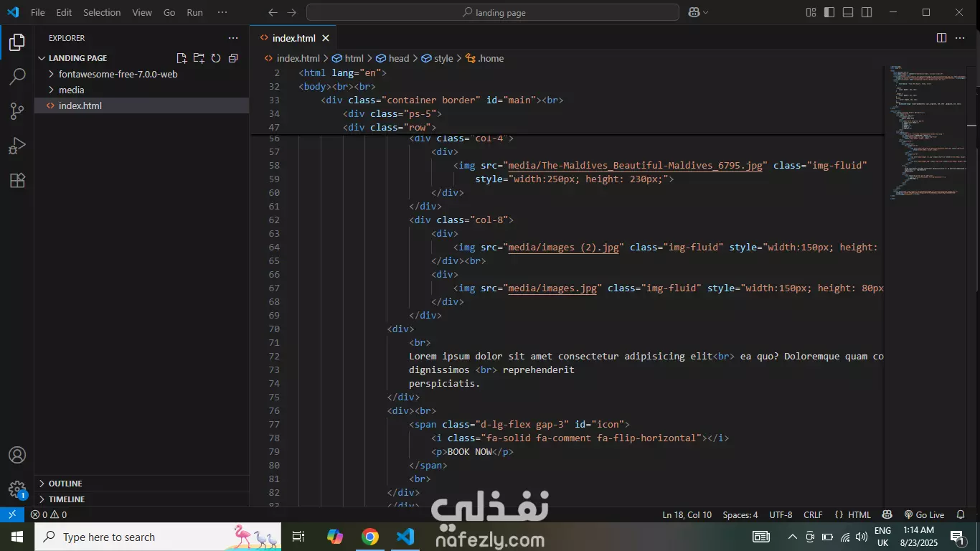This screenshot has width=980, height=551.
Task: Close the index.html editor tab
Action: tap(326, 38)
